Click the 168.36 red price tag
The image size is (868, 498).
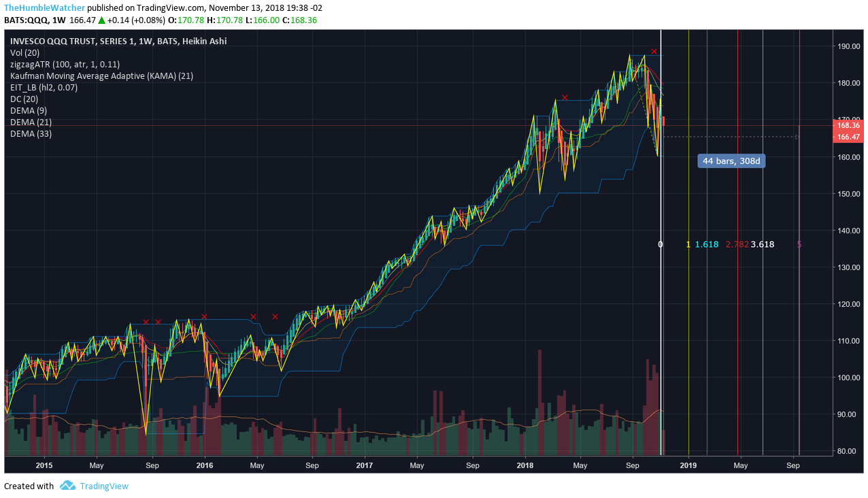(847, 125)
